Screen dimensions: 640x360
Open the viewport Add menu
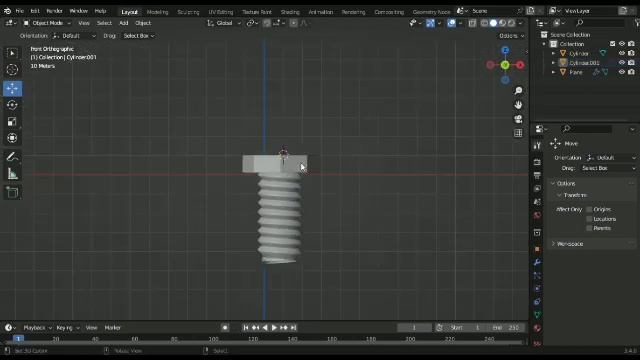124,23
